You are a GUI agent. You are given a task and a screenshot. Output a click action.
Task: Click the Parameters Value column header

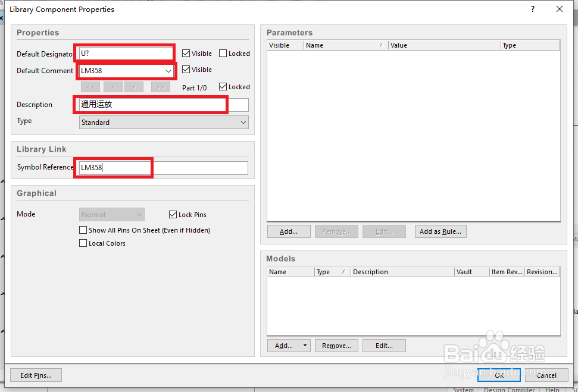point(445,45)
